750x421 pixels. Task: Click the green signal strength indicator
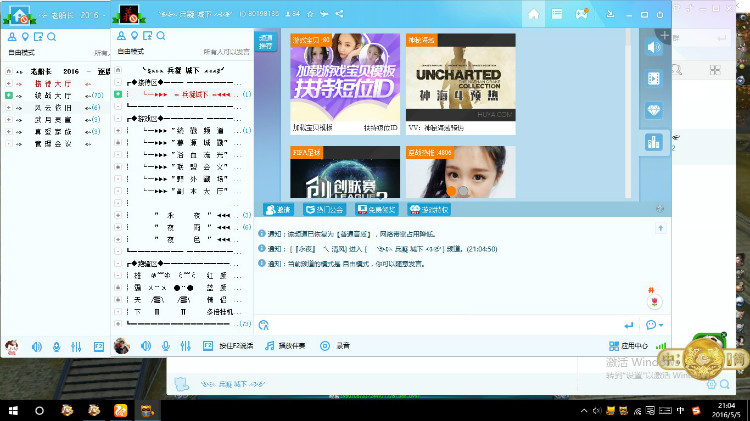pyautogui.click(x=661, y=346)
